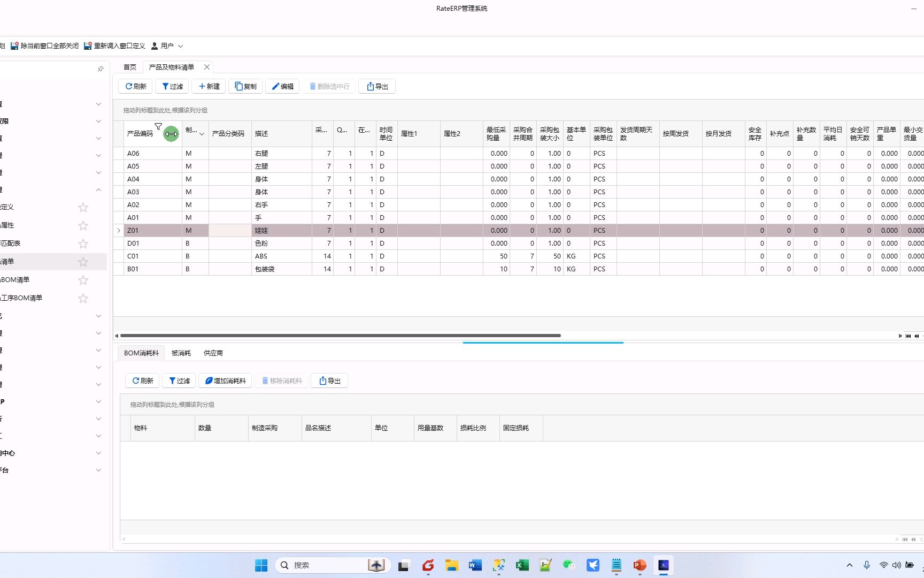Click the top grid horizontal scrollbar thumb
Screen dimensions: 924x578
[x=341, y=336]
